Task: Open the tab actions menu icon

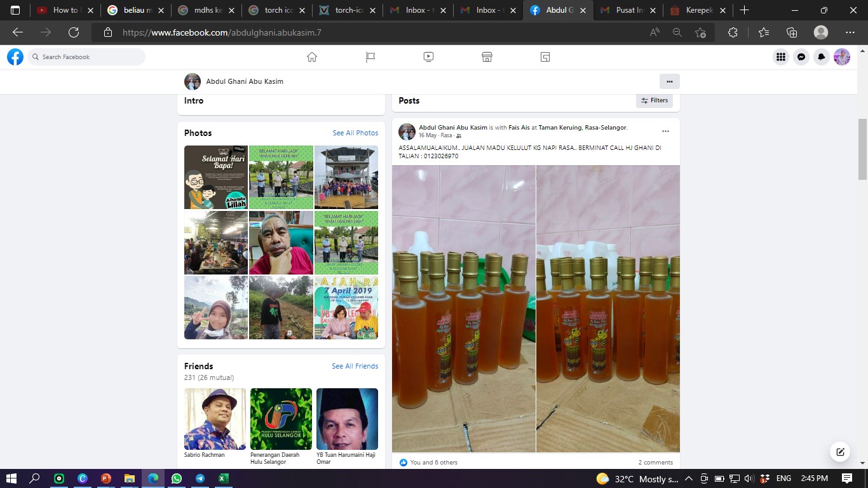Action: click(x=15, y=10)
